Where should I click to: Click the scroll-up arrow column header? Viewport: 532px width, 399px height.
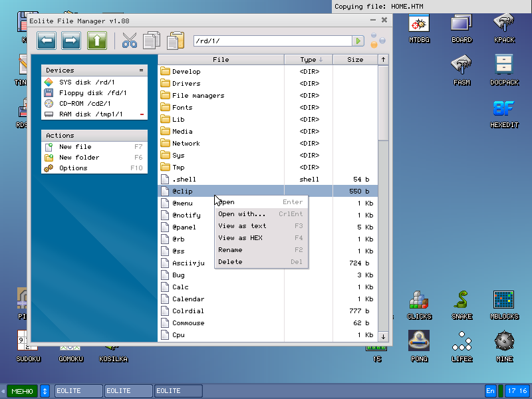coord(383,60)
